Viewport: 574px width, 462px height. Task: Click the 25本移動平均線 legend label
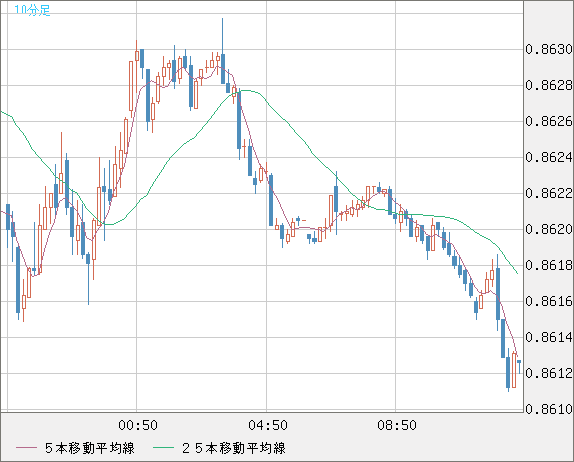[x=234, y=448]
